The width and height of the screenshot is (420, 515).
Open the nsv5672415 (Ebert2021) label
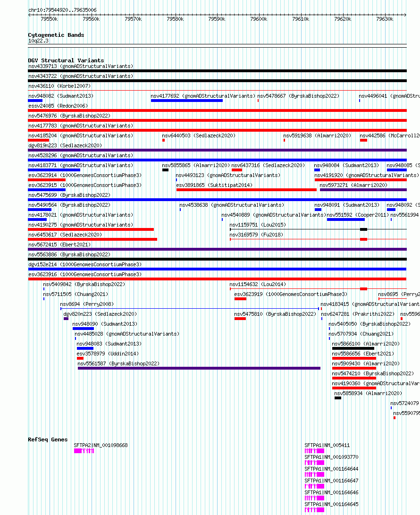click(59, 245)
